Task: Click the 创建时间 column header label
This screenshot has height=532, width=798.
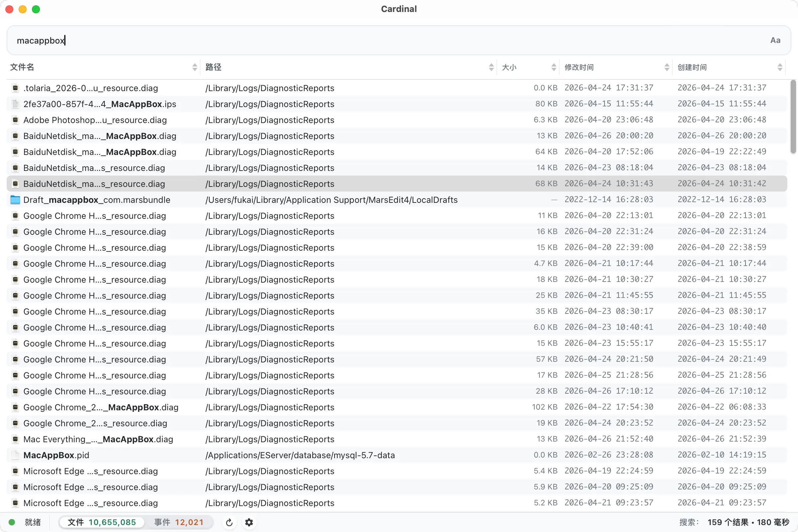Action: [692, 67]
